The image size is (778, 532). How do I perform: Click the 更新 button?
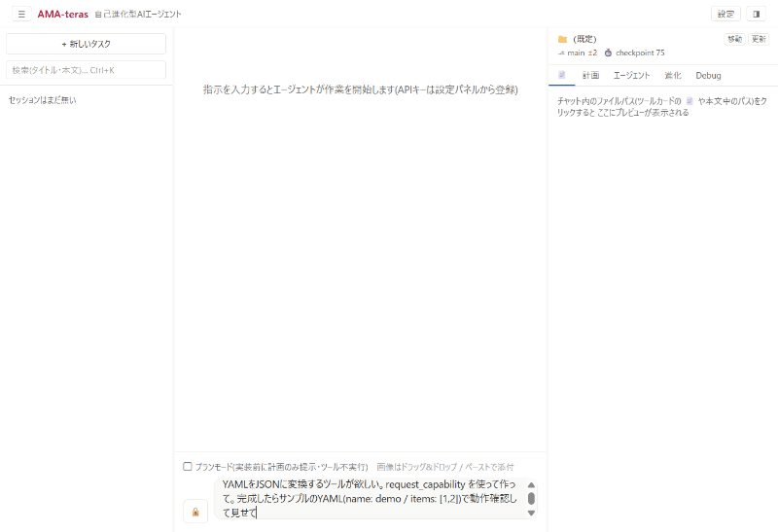pyautogui.click(x=759, y=39)
